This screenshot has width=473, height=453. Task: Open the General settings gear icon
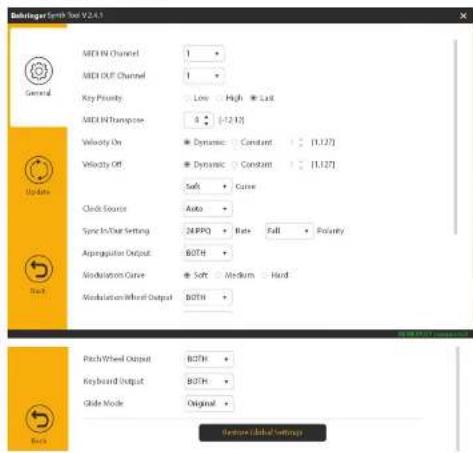point(39,71)
